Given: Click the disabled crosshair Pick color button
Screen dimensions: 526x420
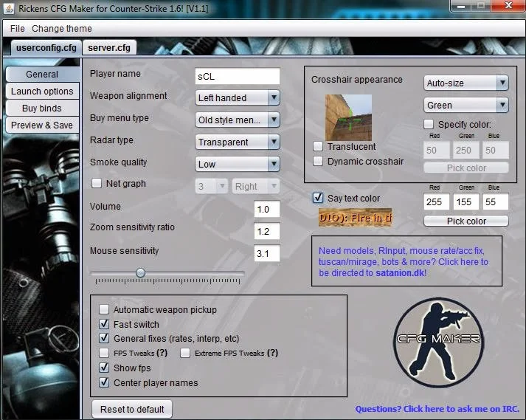Looking at the screenshot, I should [466, 168].
